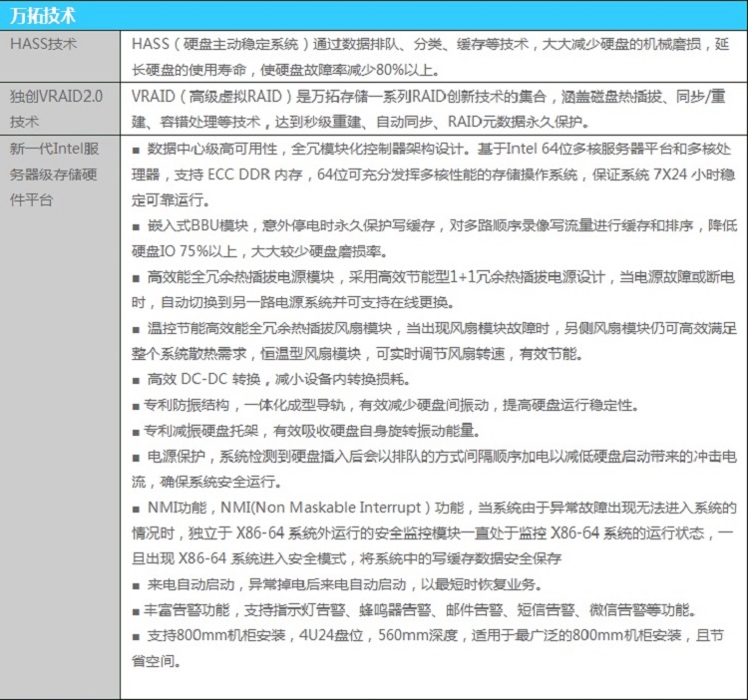Click the square bullet before 电源保护

137,457
